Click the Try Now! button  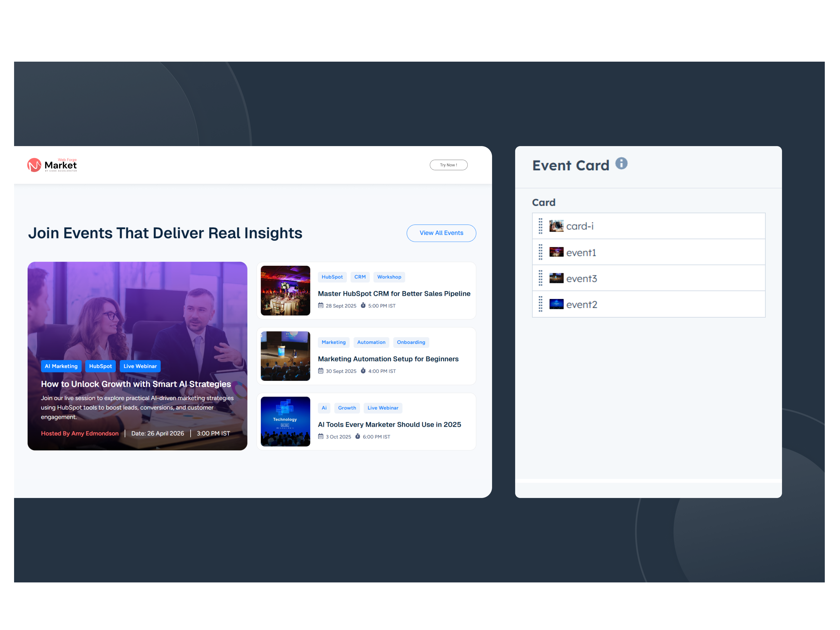448,165
